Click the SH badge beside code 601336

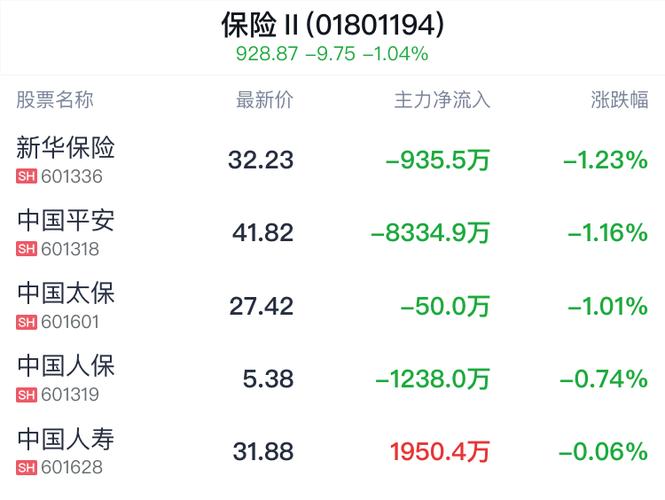click(x=26, y=176)
